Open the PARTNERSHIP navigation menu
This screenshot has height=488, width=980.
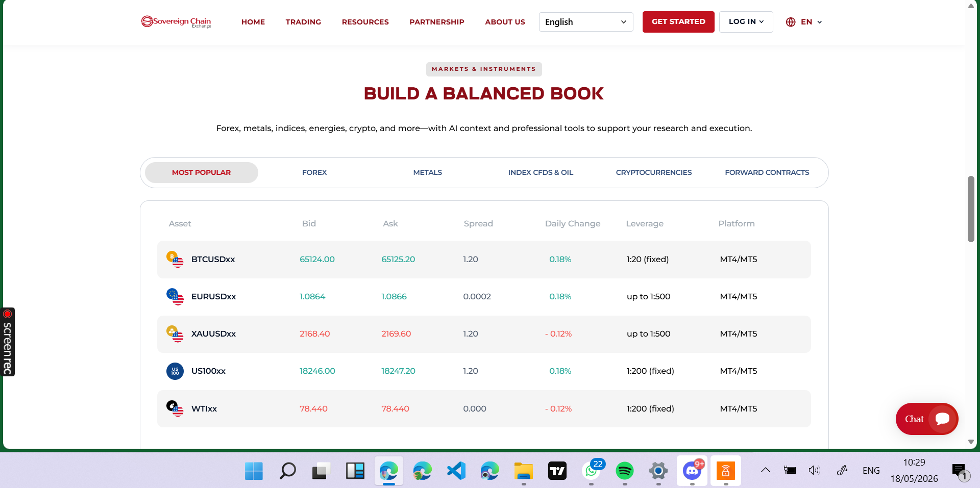(x=437, y=22)
